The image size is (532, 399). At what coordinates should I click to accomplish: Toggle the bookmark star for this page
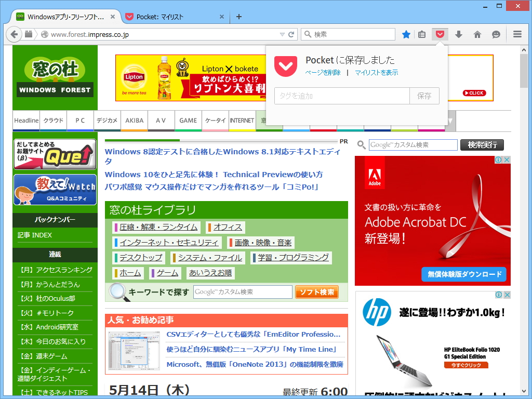click(x=406, y=34)
